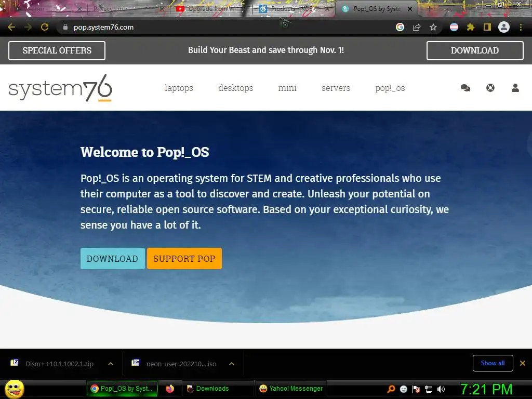Viewport: 532px width, 399px height.
Task: Open Yahoo! Messenger from the taskbar
Action: click(x=291, y=389)
